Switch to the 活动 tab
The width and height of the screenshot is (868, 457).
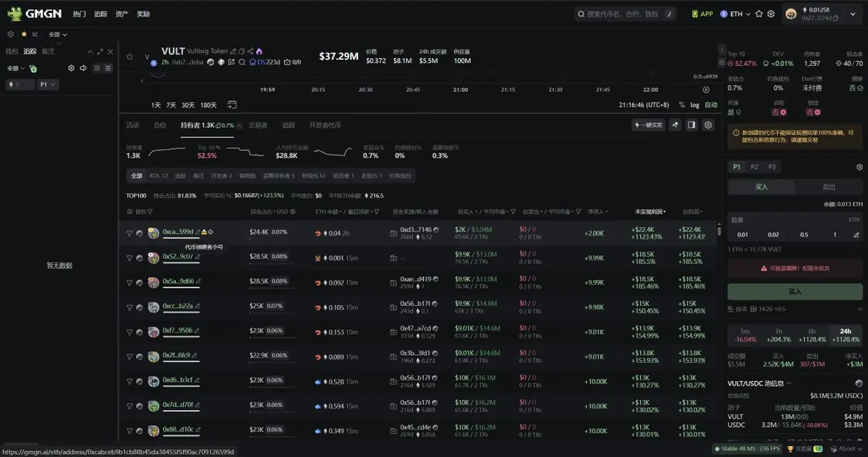132,125
